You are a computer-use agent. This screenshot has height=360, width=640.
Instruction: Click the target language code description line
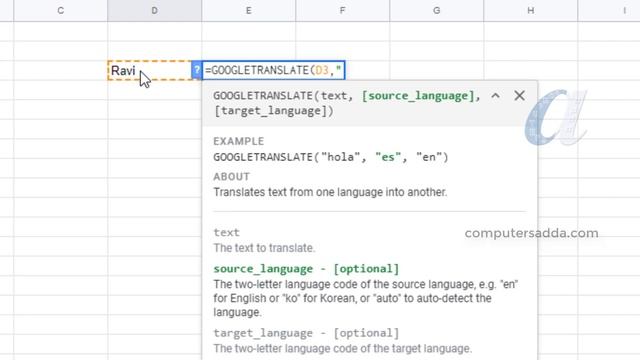coord(342,349)
